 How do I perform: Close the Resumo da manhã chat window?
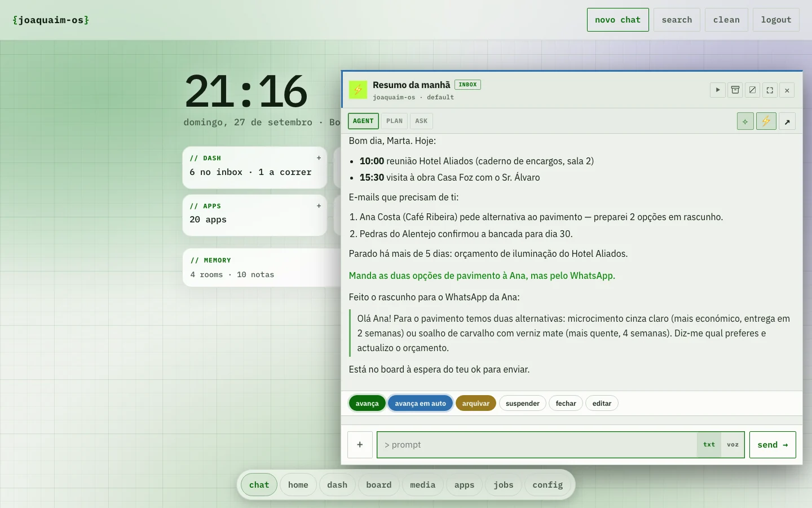787,90
